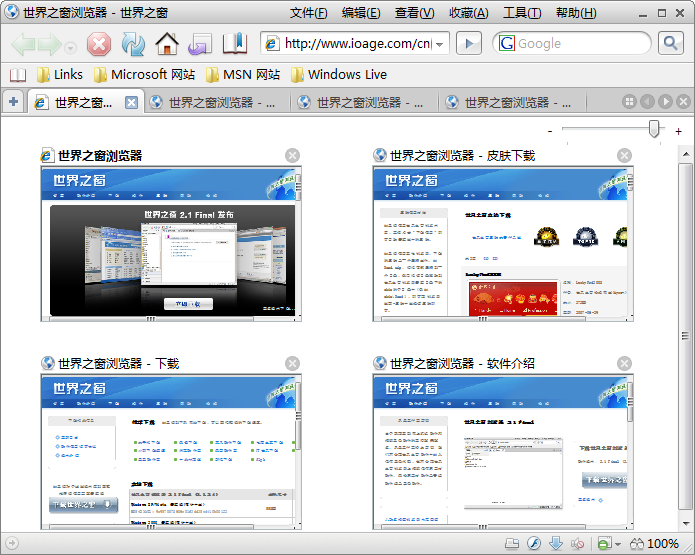The image size is (695, 555).
Task: Open the Microsoft 网站 favorites folder
Action: coord(144,74)
